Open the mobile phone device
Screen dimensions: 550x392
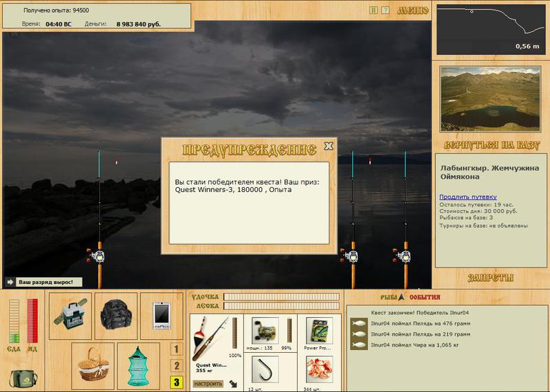click(x=162, y=315)
